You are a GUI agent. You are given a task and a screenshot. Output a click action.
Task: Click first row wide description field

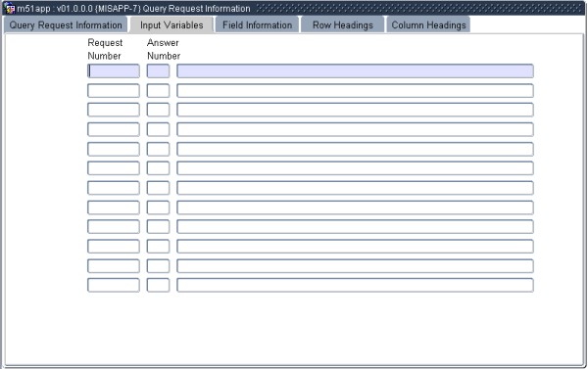[355, 70]
